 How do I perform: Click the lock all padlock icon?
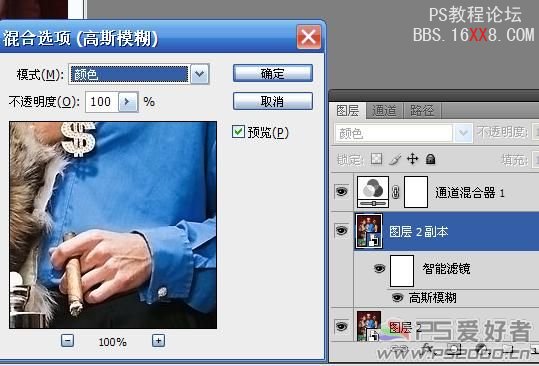tap(430, 159)
